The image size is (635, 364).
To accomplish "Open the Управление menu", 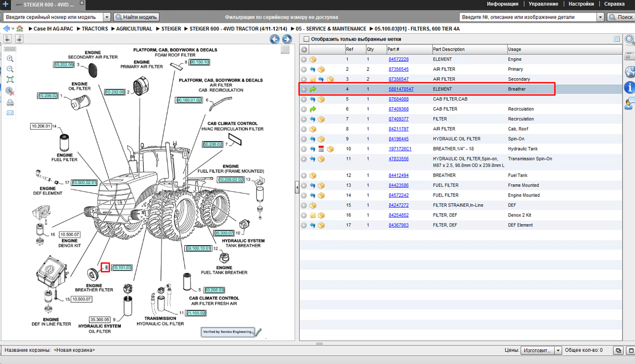I will 543,4.
